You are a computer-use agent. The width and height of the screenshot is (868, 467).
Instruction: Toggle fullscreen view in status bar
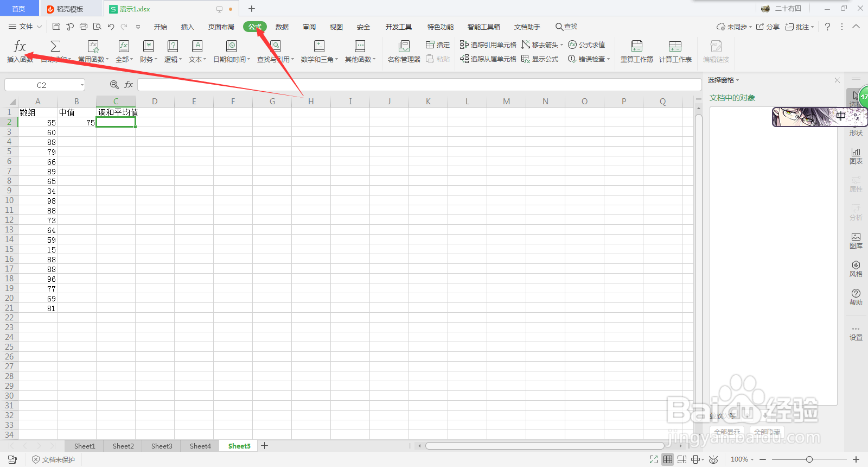point(654,459)
